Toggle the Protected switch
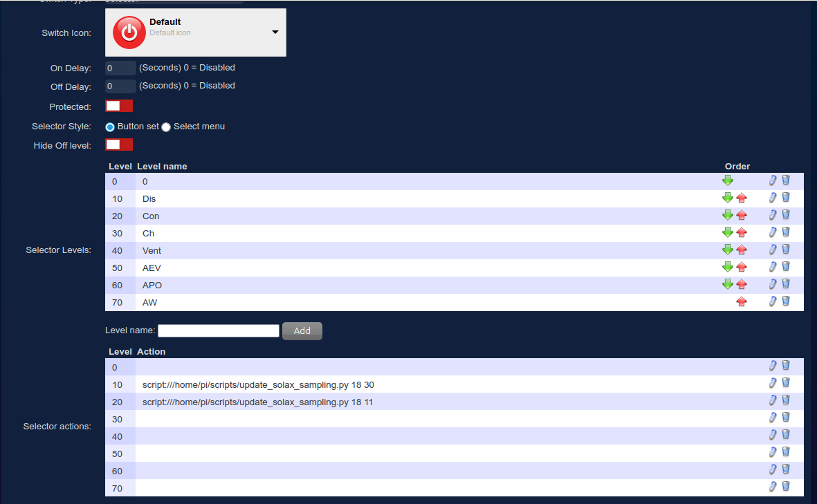The width and height of the screenshot is (817, 504). coord(118,105)
